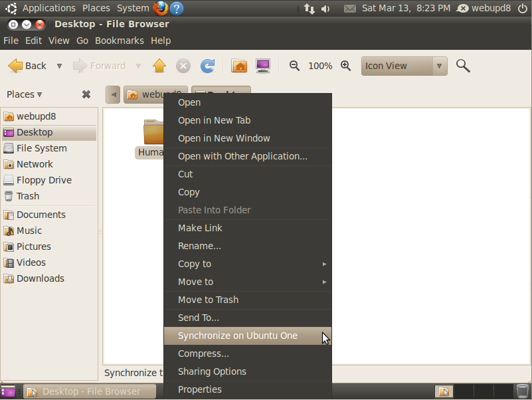Open the Applications panel menu

point(49,8)
